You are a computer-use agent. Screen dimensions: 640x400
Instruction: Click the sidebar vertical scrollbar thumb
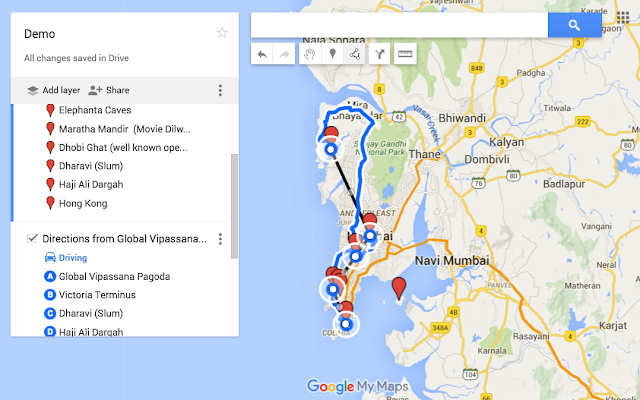234,206
